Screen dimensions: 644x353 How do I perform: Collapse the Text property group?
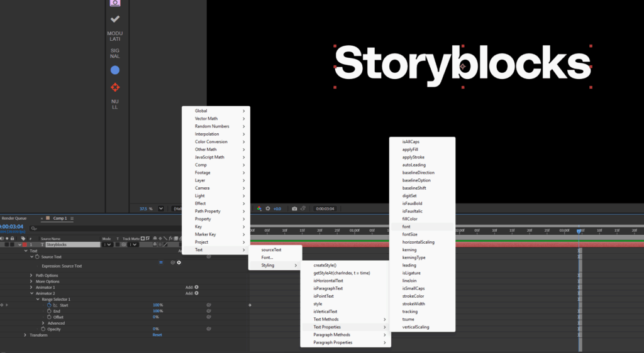(26, 251)
